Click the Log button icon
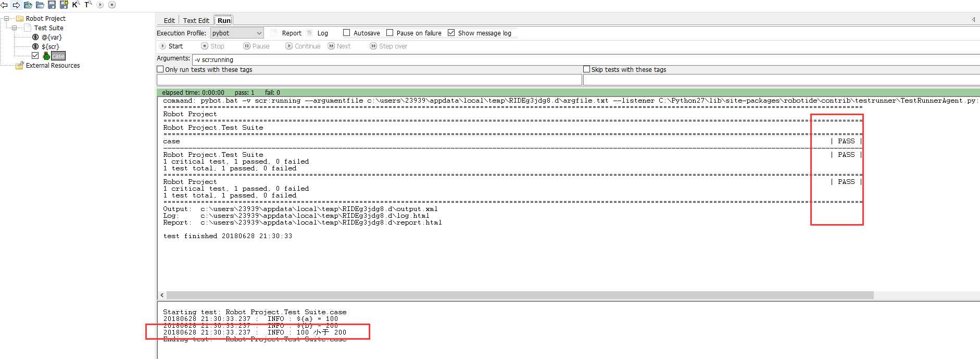 [x=310, y=33]
